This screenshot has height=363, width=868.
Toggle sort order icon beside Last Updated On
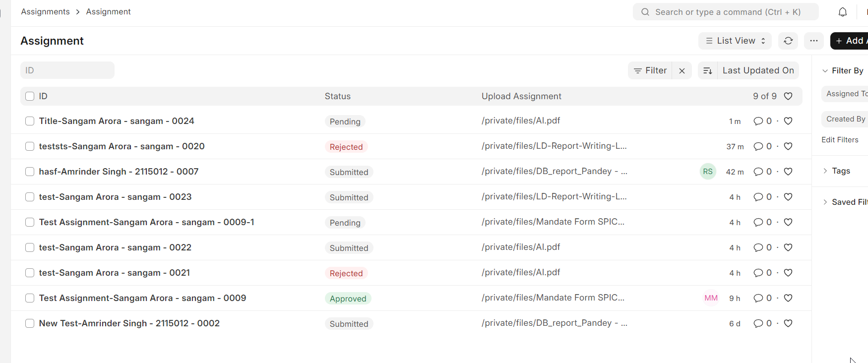pos(708,70)
